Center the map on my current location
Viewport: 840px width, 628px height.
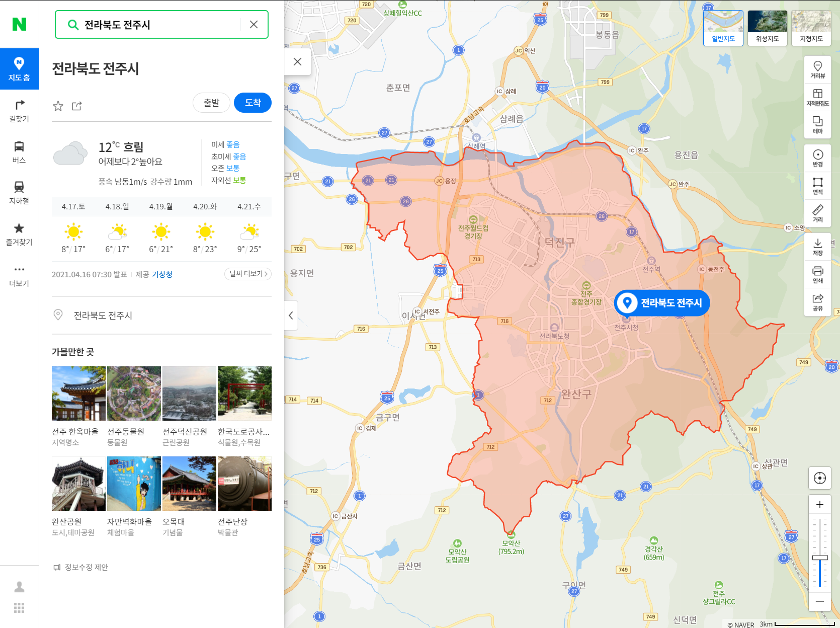(x=820, y=478)
